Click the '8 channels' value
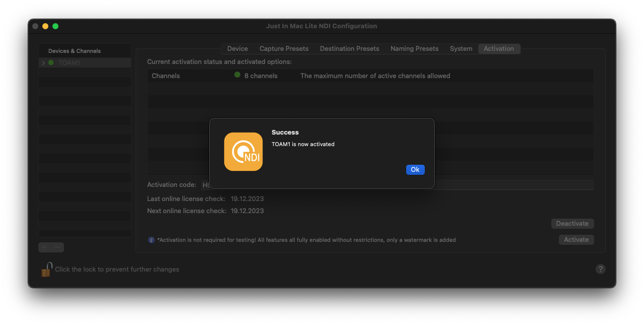This screenshot has width=644, height=325. pos(261,76)
